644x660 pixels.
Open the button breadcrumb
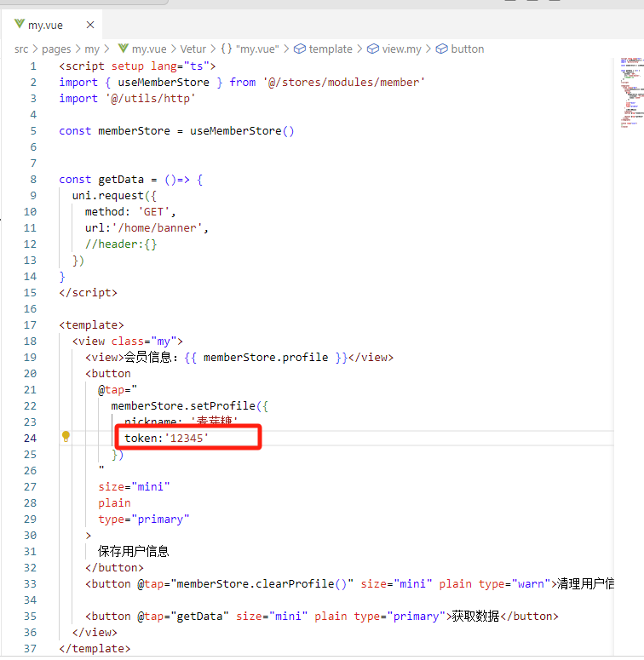pyautogui.click(x=467, y=49)
